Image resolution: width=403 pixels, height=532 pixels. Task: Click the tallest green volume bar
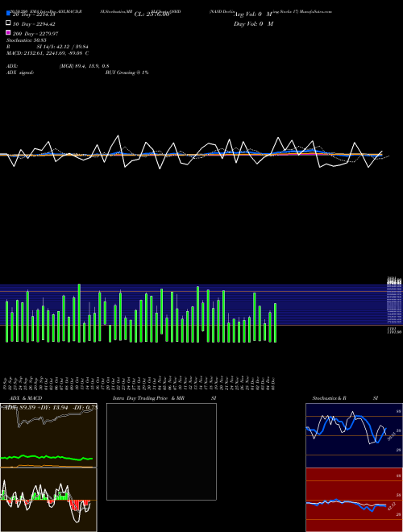(x=79, y=314)
